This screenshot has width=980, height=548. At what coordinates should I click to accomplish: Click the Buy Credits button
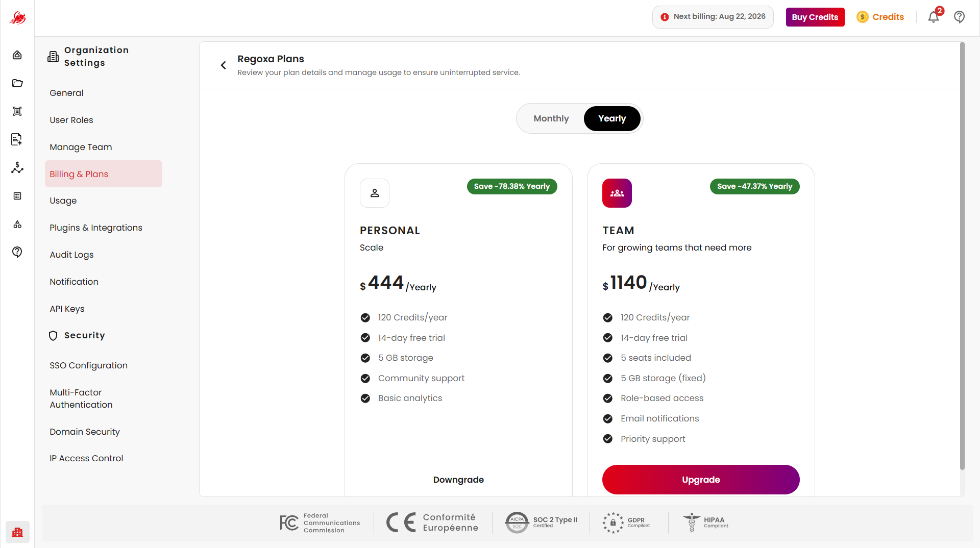[815, 17]
